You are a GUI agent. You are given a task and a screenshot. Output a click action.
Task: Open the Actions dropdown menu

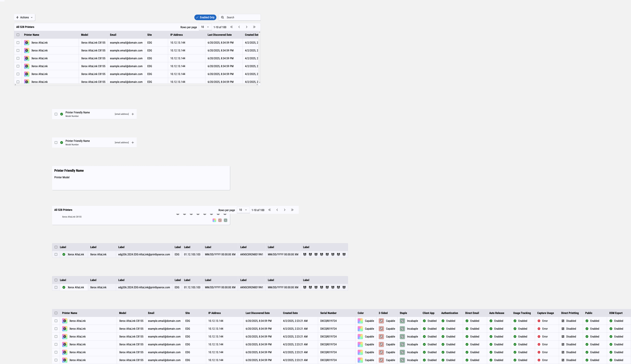pos(25,18)
